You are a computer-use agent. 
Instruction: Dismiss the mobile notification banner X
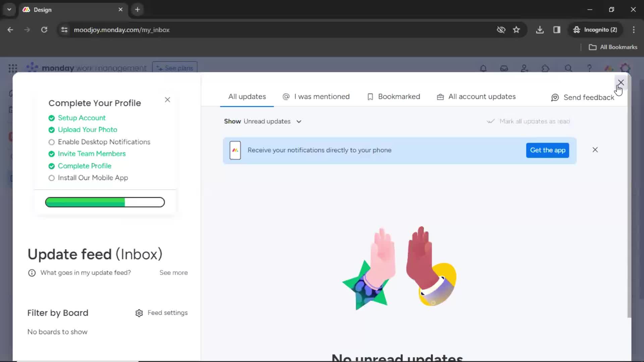pyautogui.click(x=595, y=150)
